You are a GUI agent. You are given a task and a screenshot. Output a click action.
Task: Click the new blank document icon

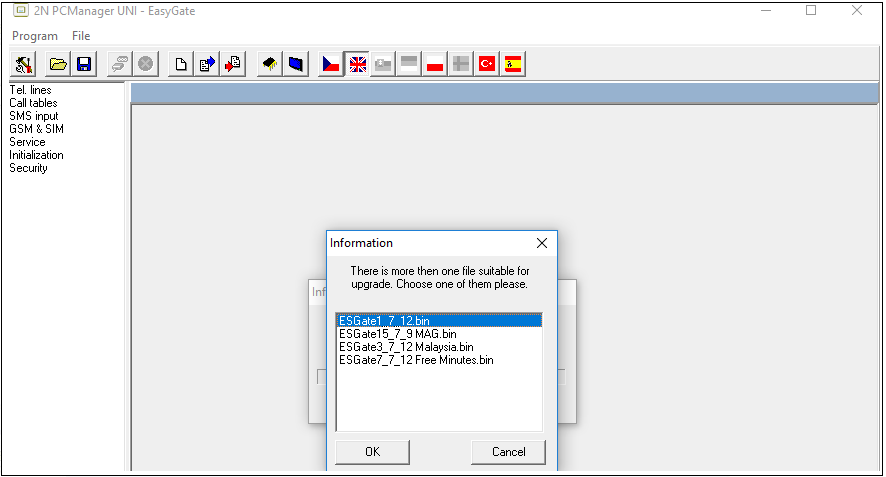point(181,64)
